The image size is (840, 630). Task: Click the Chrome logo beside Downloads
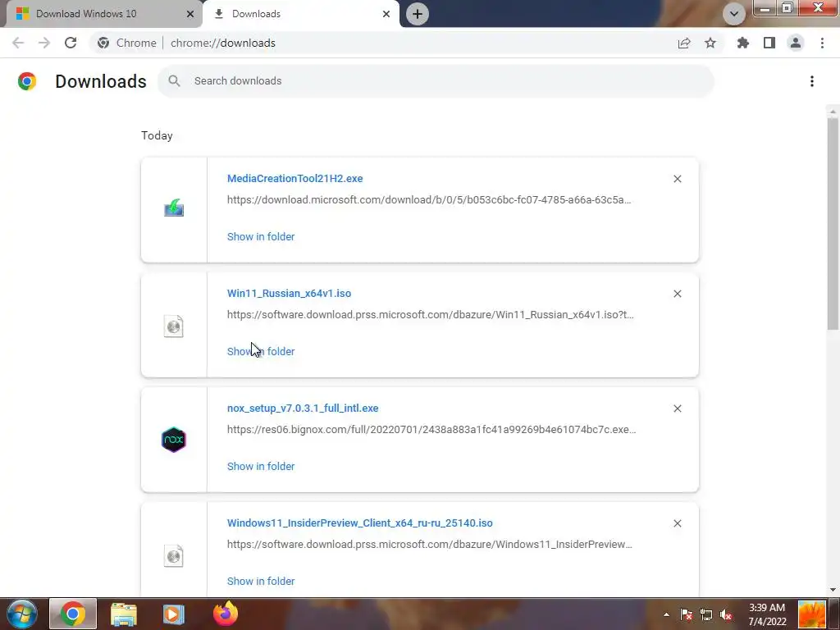(x=27, y=81)
